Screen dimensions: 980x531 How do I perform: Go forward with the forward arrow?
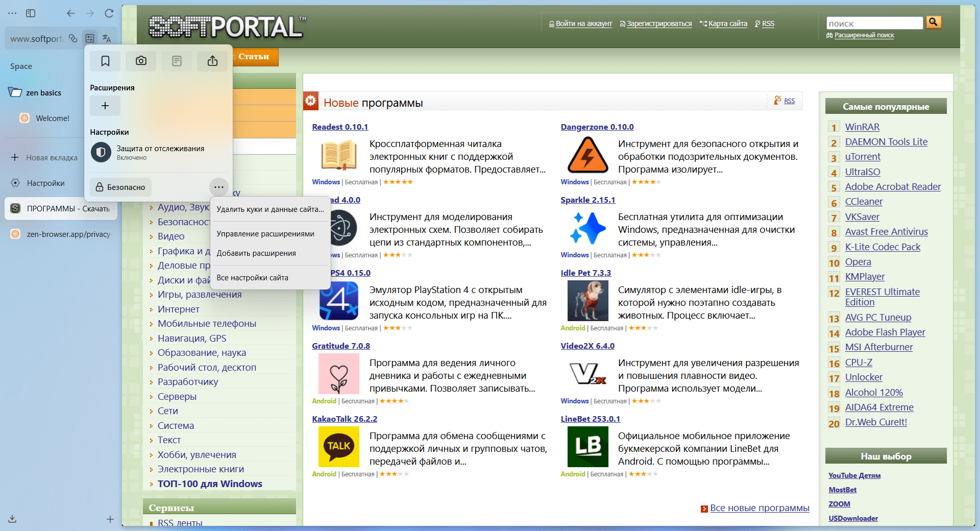[90, 13]
